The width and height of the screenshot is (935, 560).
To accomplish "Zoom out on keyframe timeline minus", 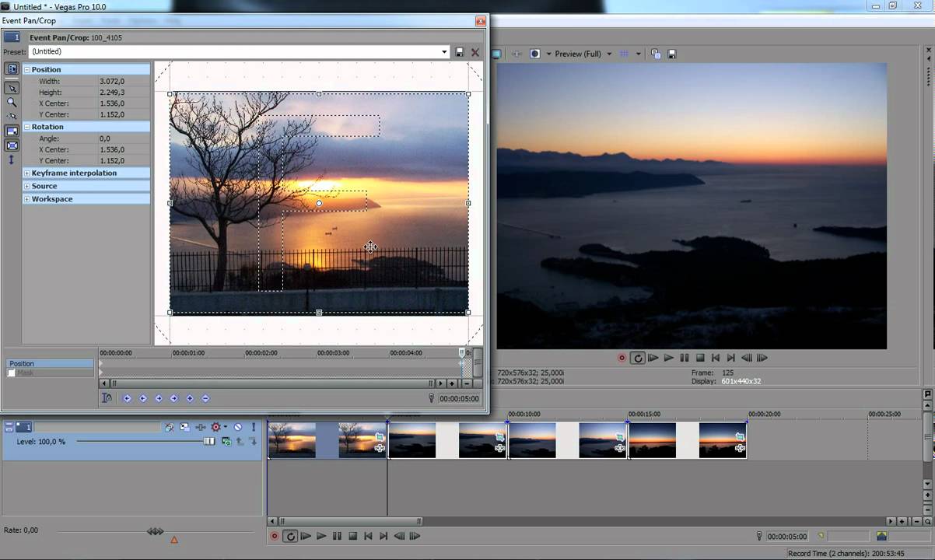I will coord(467,383).
